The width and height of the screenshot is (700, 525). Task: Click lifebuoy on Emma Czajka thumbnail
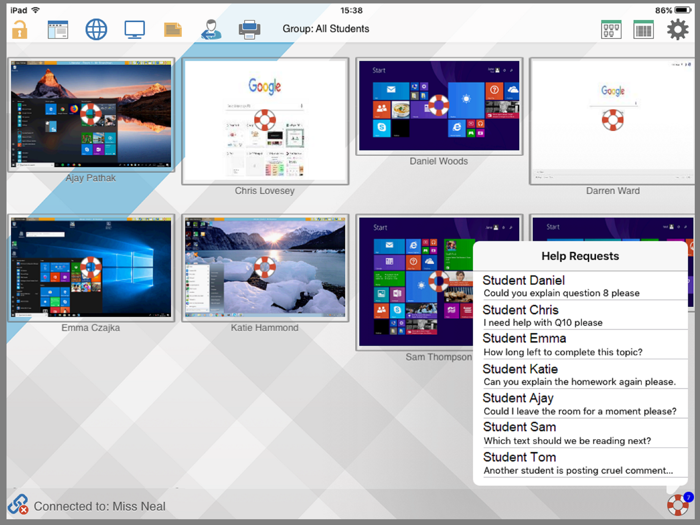tap(91, 267)
